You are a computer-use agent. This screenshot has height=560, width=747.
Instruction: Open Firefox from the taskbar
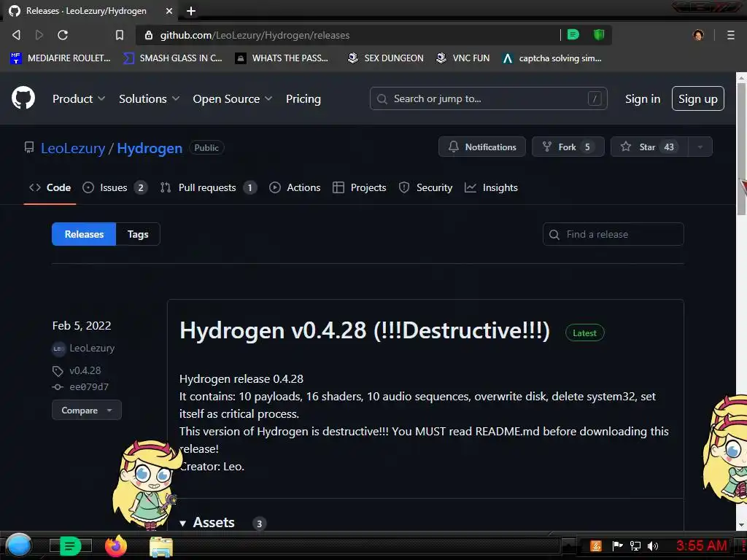[x=116, y=546]
